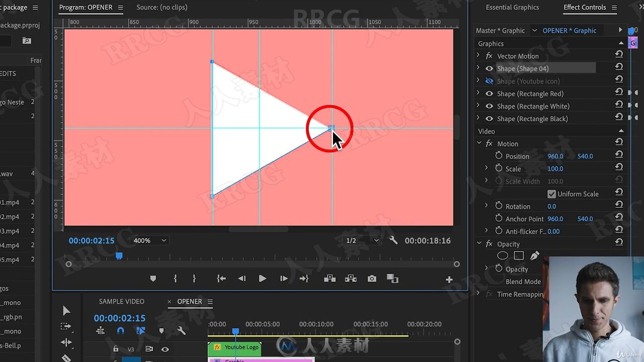Open timeline display settings wrench
644x362 pixels.
(x=182, y=331)
